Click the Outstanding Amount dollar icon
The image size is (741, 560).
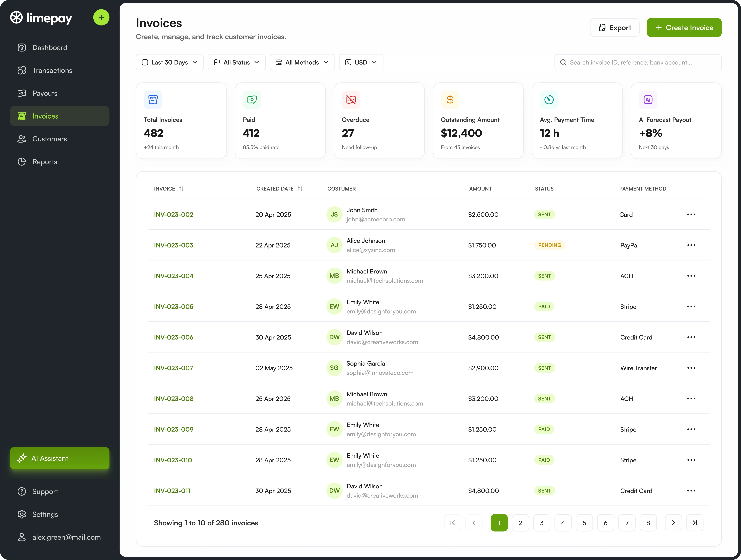click(x=450, y=100)
